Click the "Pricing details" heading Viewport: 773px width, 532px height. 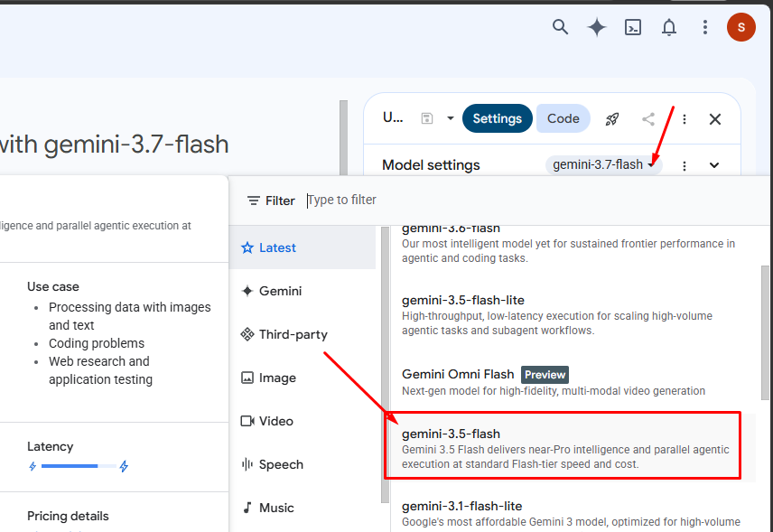coord(68,516)
